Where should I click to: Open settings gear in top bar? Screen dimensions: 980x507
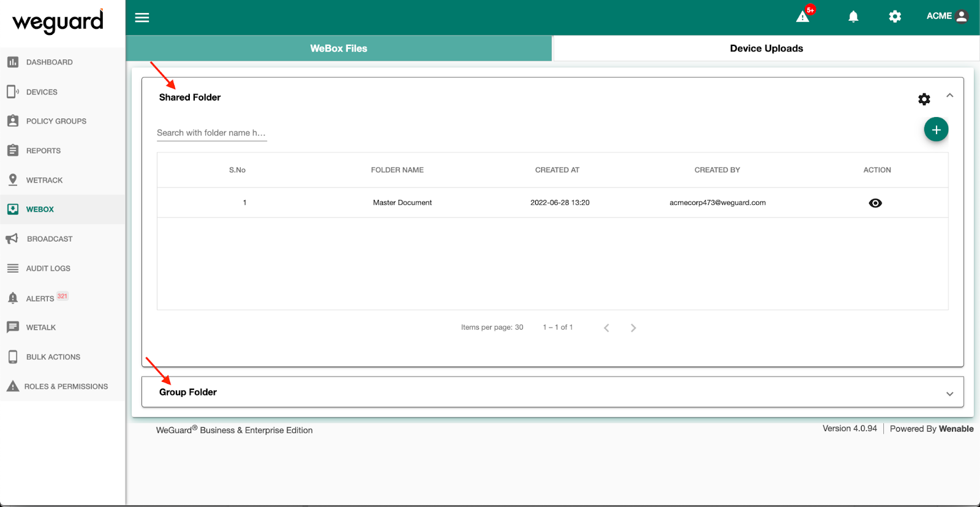[x=895, y=17]
